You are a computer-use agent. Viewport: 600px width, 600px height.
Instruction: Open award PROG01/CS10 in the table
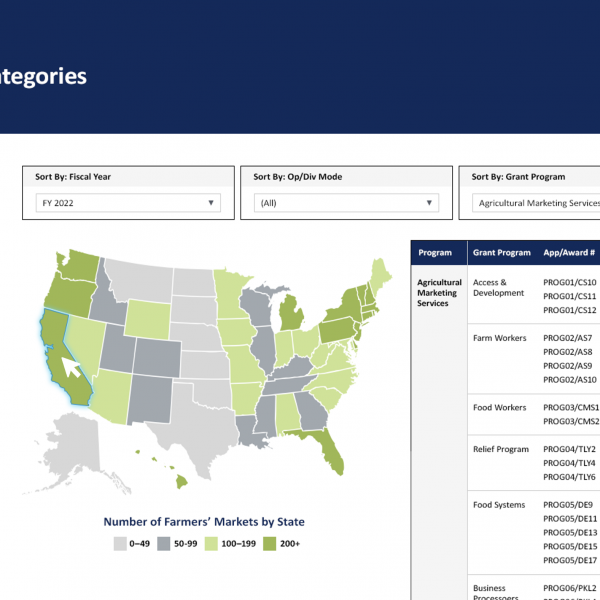click(x=569, y=283)
